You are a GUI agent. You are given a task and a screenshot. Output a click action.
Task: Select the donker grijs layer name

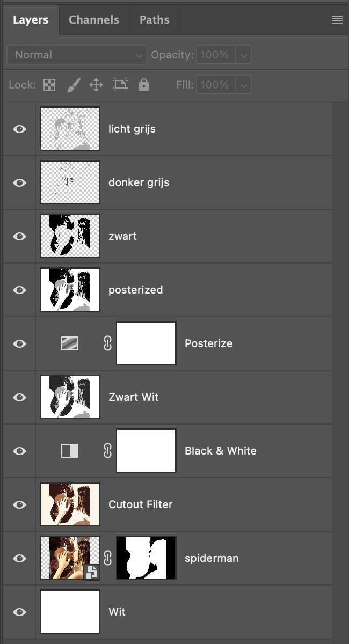[x=139, y=182]
